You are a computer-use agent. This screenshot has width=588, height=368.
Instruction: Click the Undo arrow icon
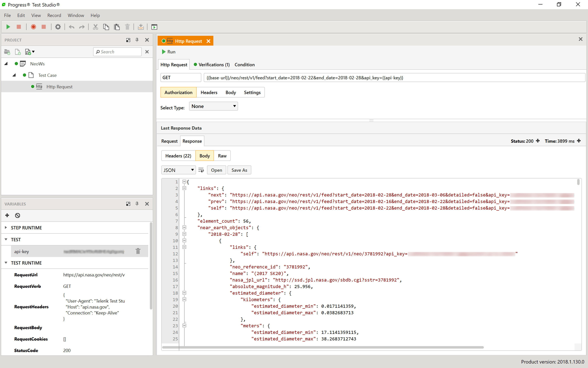point(71,27)
